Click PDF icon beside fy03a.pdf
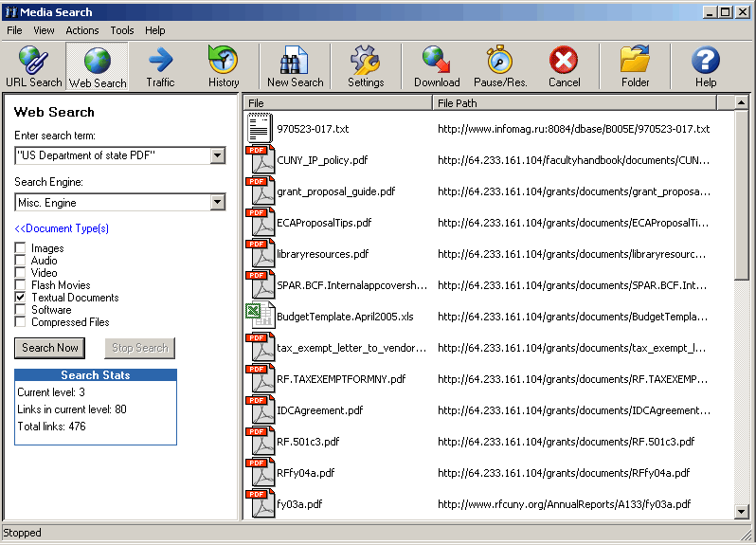The image size is (756, 545). coord(260,503)
